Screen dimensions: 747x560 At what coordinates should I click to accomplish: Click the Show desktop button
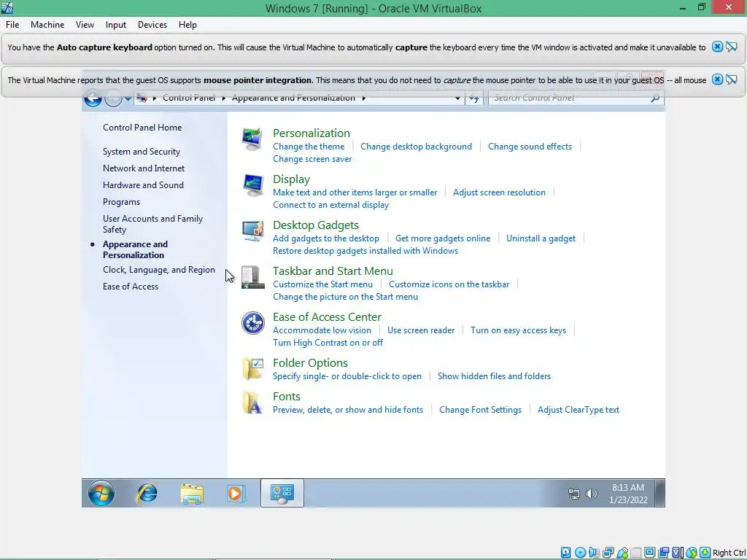(659, 493)
